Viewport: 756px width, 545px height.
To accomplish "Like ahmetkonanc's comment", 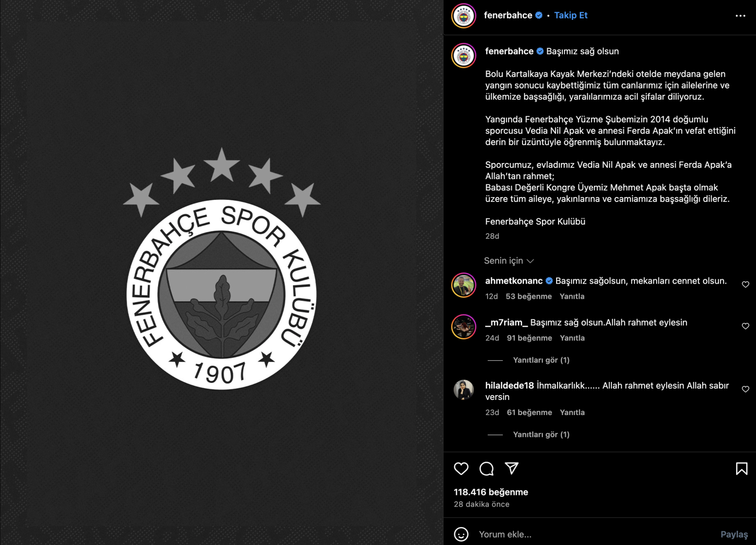I will pos(746,285).
